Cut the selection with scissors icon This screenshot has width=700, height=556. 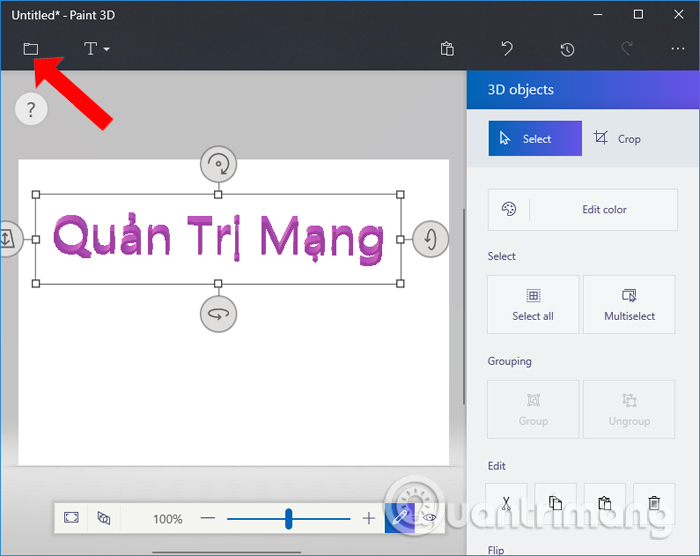tap(506, 503)
